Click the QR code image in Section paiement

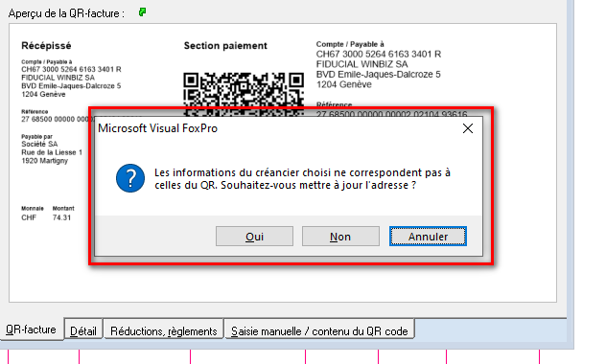tap(244, 94)
